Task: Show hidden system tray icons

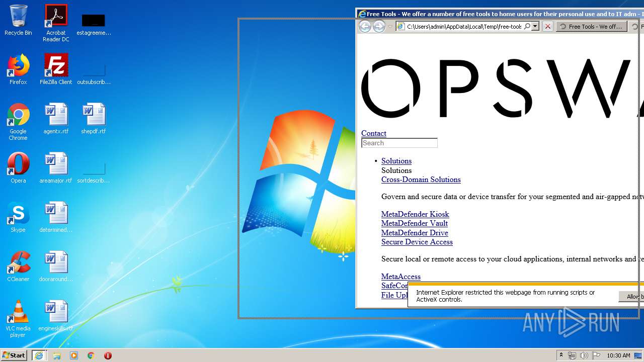Action: (x=561, y=355)
